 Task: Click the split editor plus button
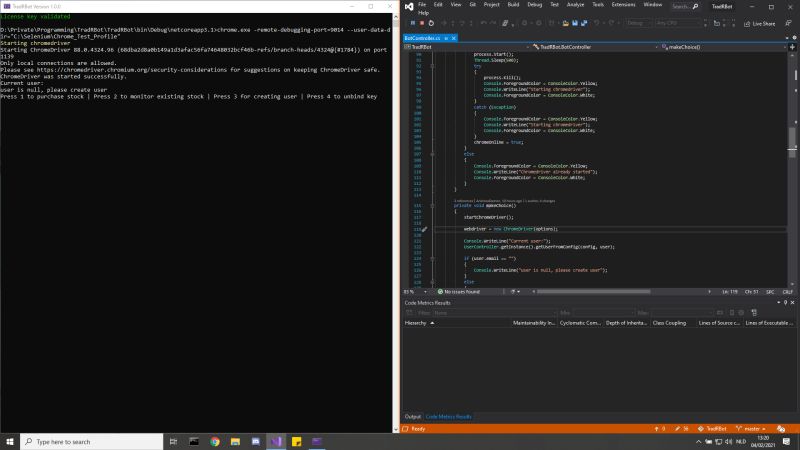(x=792, y=47)
